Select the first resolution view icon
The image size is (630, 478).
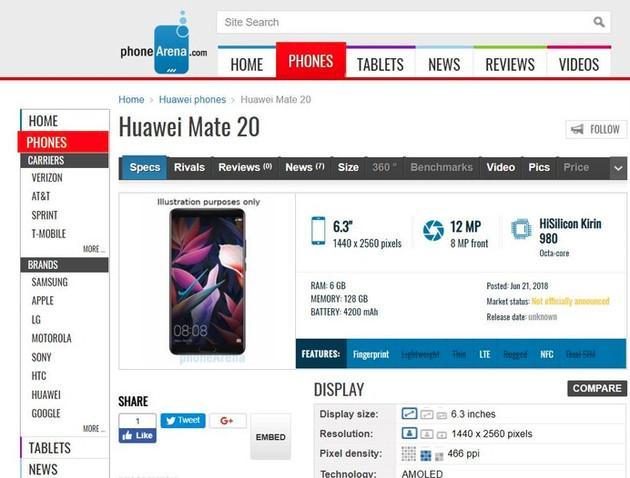pyautogui.click(x=409, y=433)
